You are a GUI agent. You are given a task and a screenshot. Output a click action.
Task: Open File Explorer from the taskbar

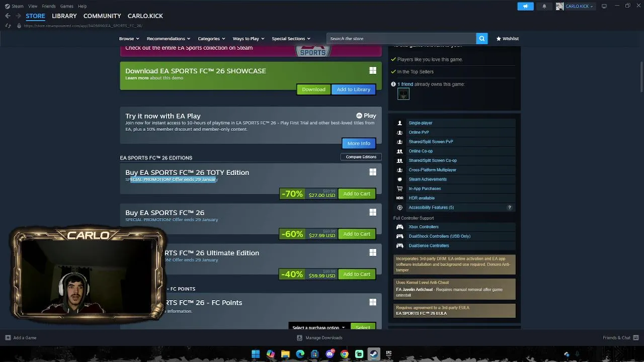point(285,354)
